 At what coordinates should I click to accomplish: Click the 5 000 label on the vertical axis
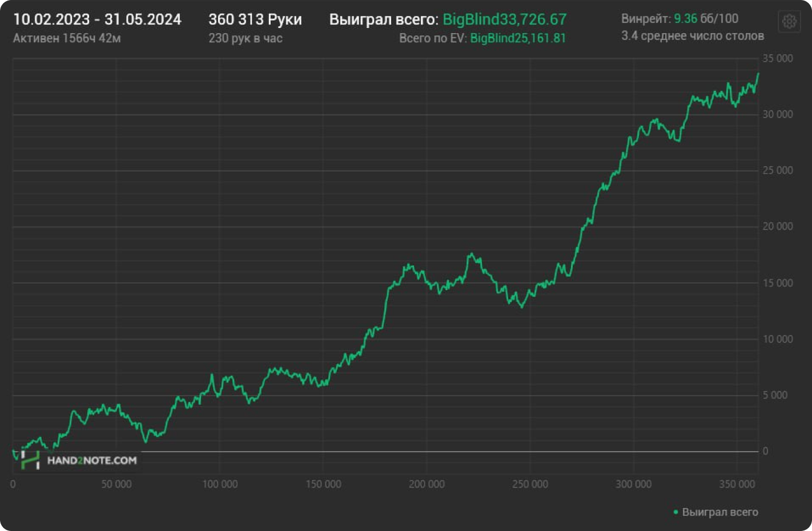775,395
